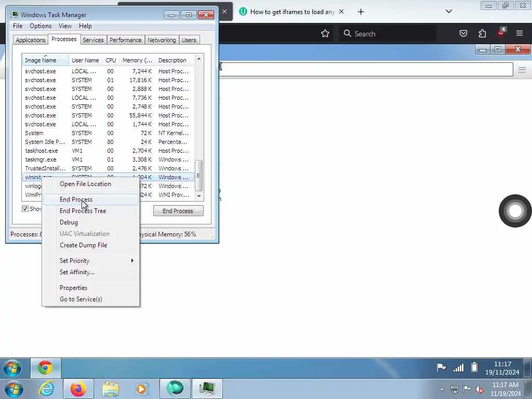Viewport: 532px width, 399px height.
Task: Open Task Manager Help menu
Action: pos(85,26)
